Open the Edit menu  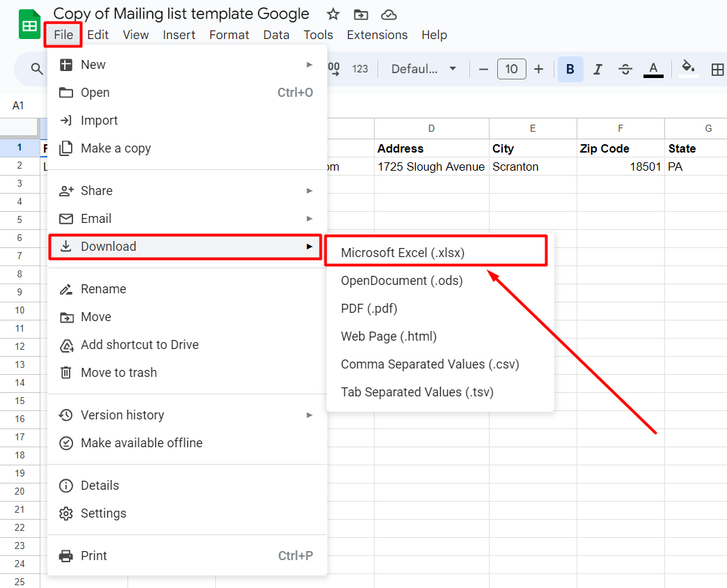point(97,35)
